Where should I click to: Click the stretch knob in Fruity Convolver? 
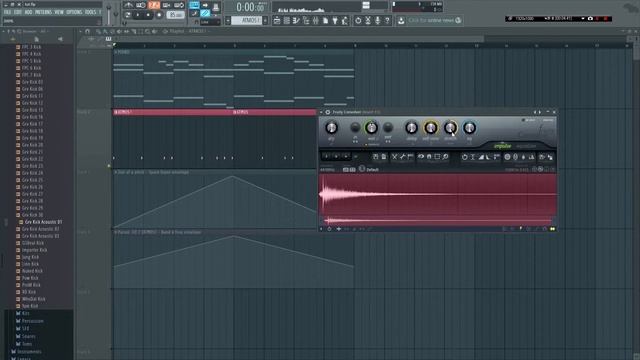click(x=450, y=128)
